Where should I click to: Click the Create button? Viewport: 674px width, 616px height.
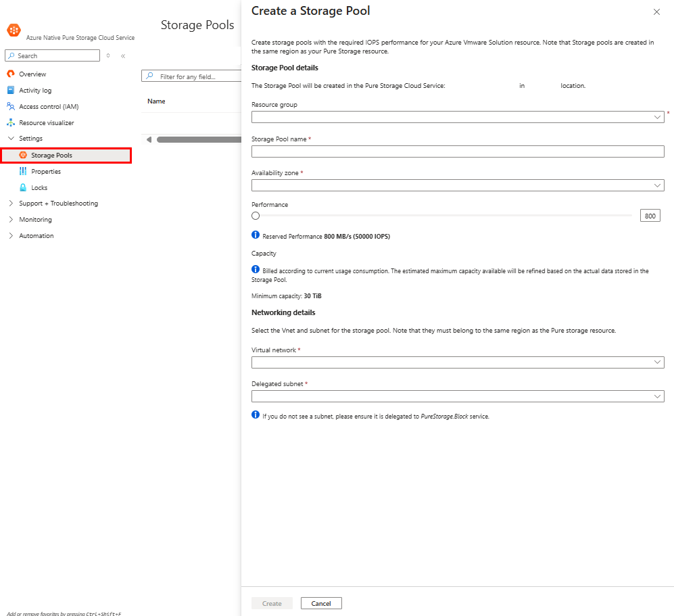coord(272,602)
